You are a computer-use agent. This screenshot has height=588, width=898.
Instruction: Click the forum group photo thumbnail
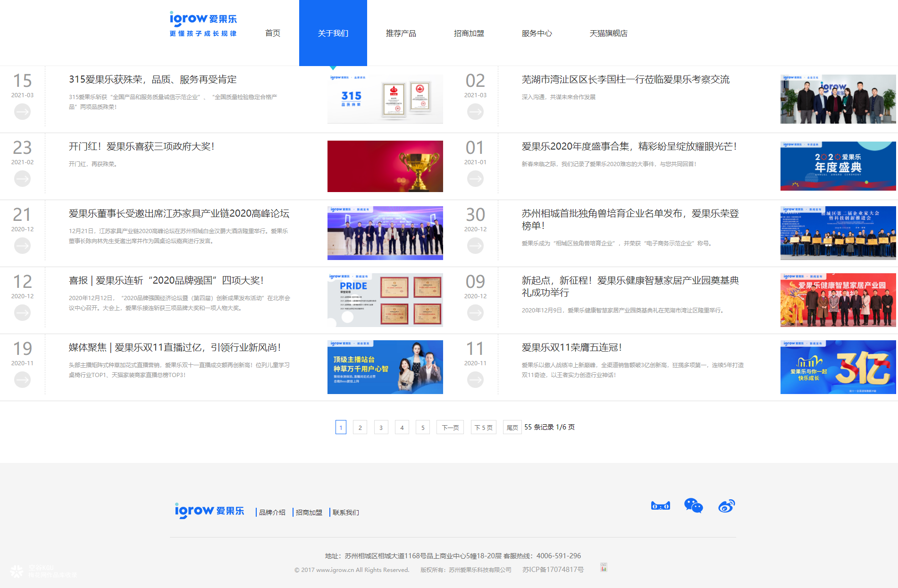[385, 233]
